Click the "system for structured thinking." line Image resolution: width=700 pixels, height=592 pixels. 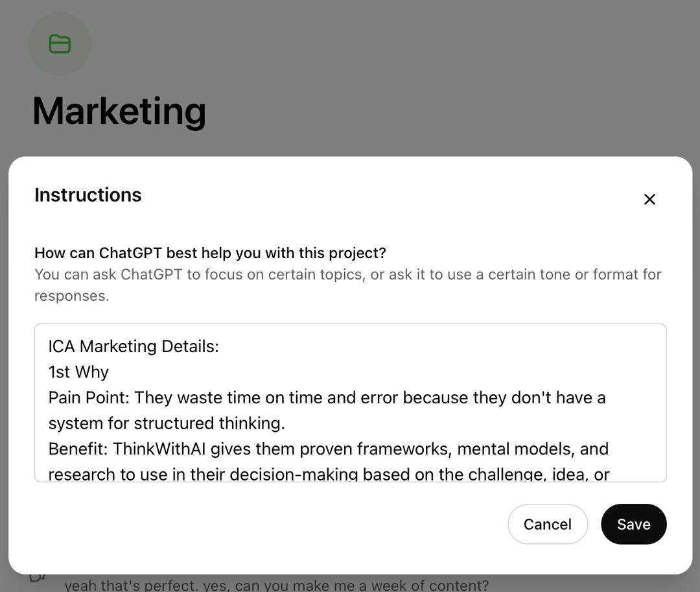(x=167, y=423)
